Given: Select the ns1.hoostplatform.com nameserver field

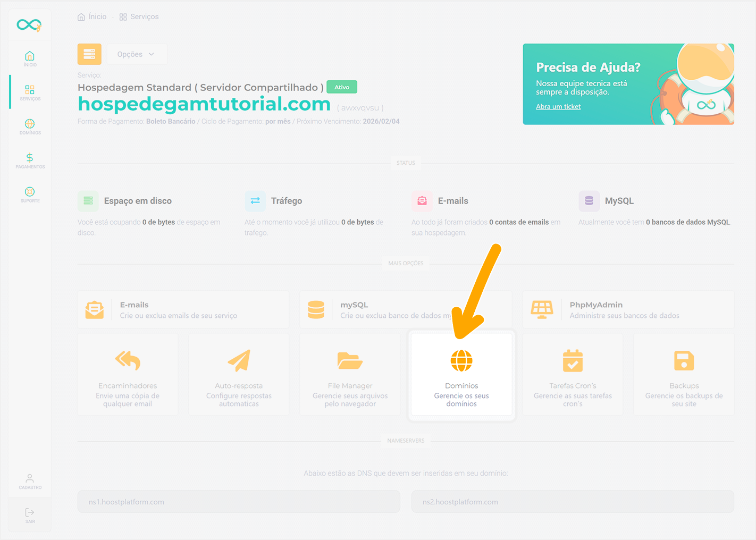Looking at the screenshot, I should [239, 502].
